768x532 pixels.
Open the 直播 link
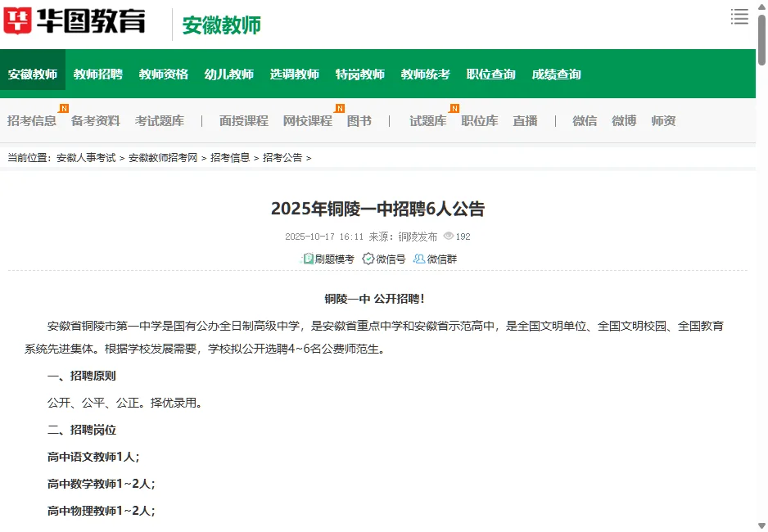(x=525, y=120)
